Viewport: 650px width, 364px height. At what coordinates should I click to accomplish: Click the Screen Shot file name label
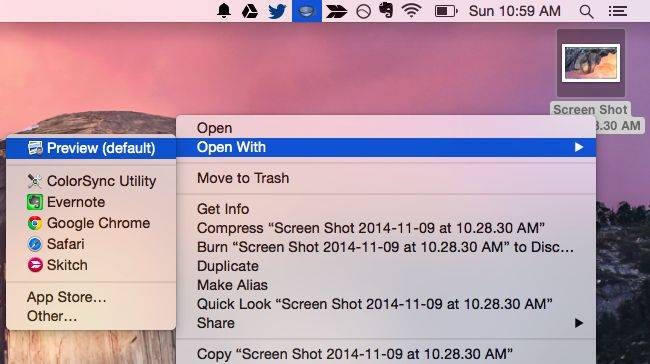coord(590,110)
